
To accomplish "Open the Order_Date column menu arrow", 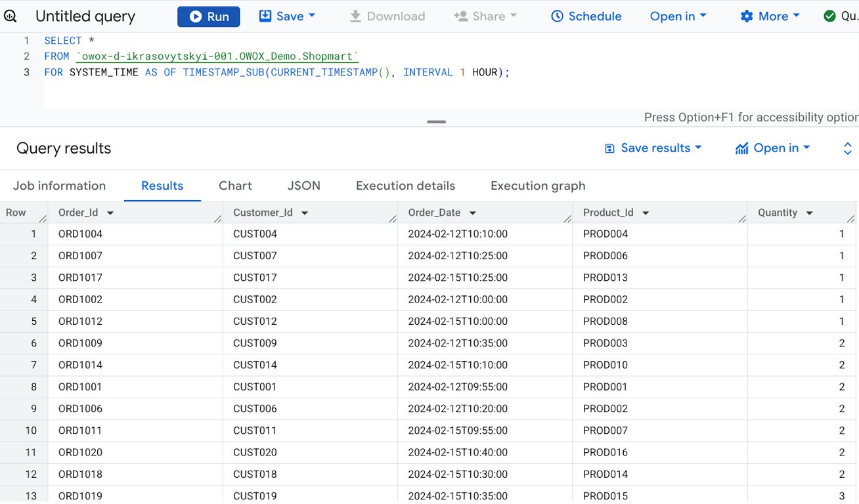I will (473, 213).
